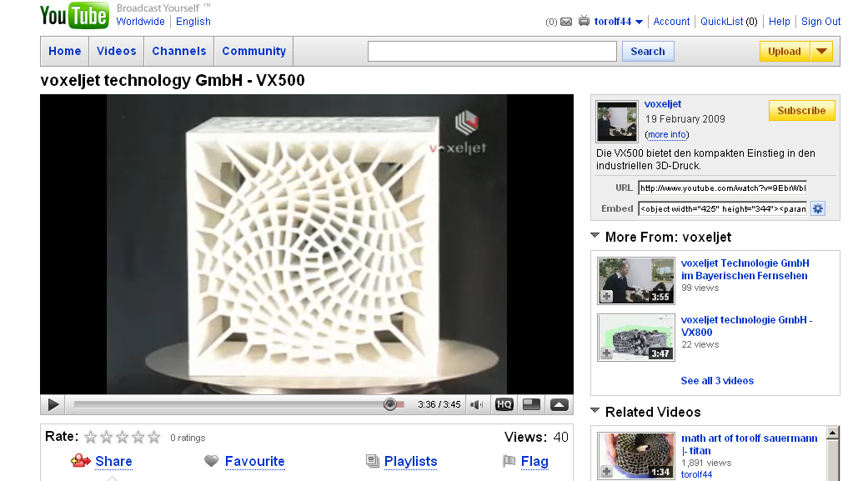868x481 pixels.
Task: Click the Playlists icon
Action: 373,460
